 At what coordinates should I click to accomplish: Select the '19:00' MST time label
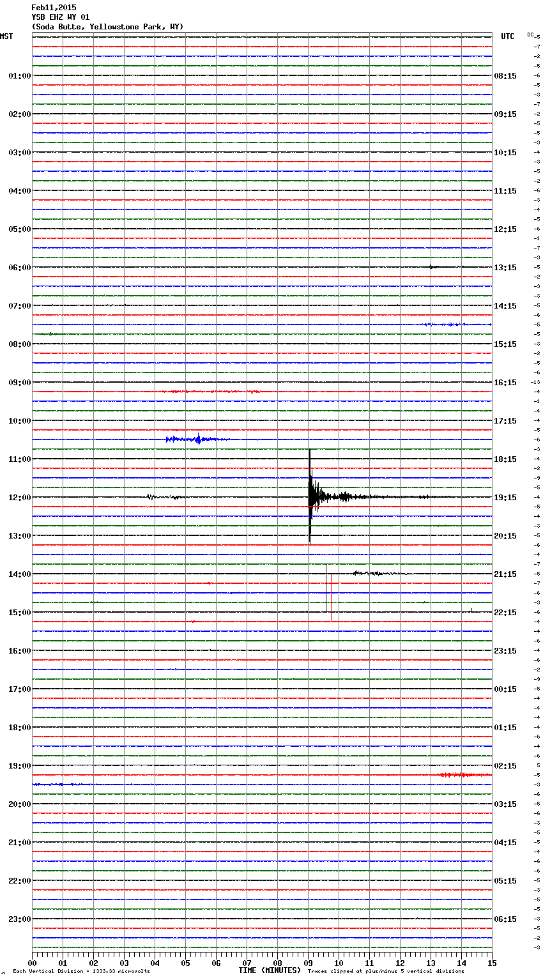coord(19,766)
